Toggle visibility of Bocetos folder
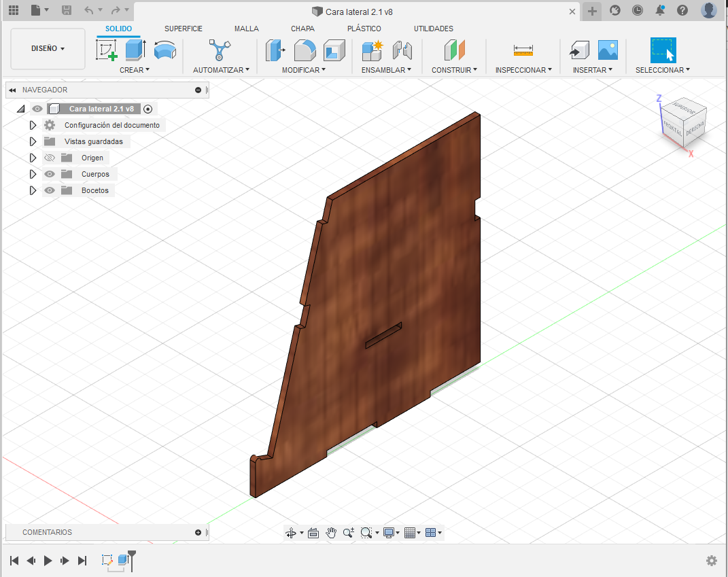The width and height of the screenshot is (728, 577). (x=49, y=190)
